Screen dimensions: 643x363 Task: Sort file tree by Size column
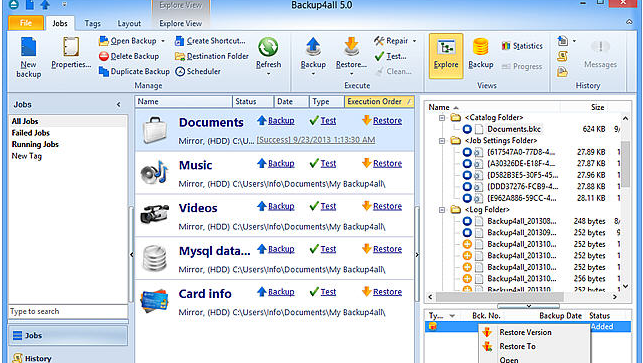(597, 107)
